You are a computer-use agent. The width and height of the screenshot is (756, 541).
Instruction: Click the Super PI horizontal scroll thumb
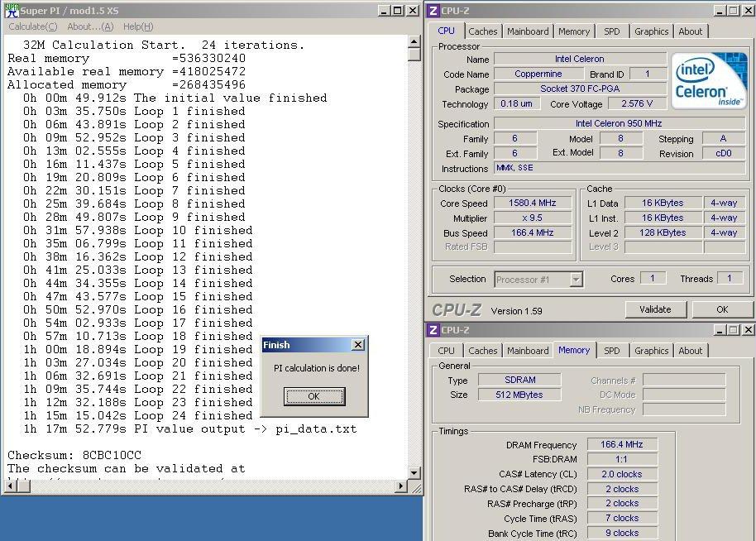click(23, 486)
